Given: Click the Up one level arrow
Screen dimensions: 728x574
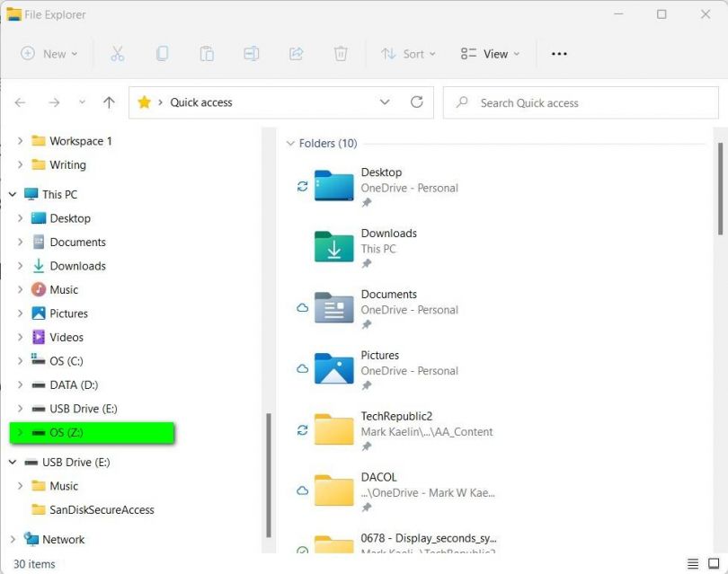Looking at the screenshot, I should click(108, 102).
